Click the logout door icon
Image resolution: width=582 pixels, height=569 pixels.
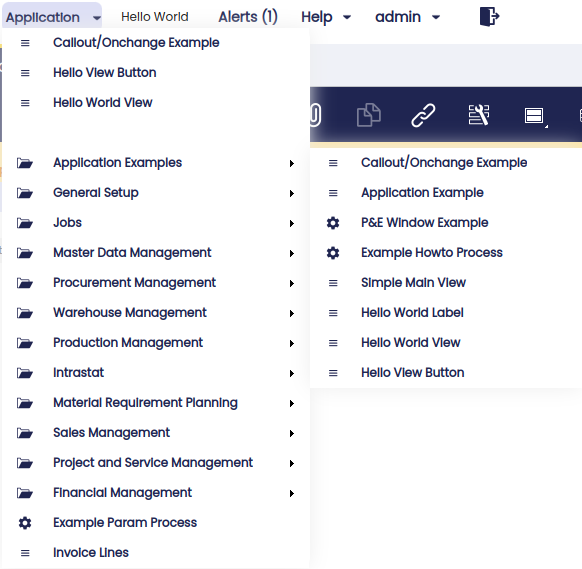click(x=490, y=17)
